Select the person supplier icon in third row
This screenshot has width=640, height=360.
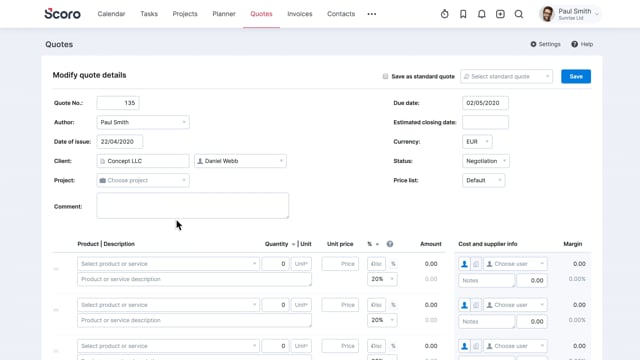pos(464,346)
